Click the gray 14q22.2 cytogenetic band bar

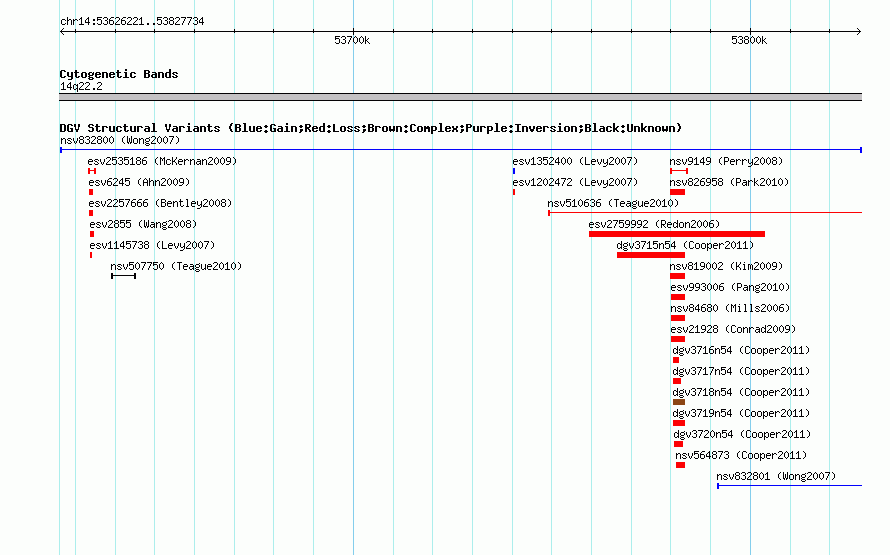(x=461, y=97)
